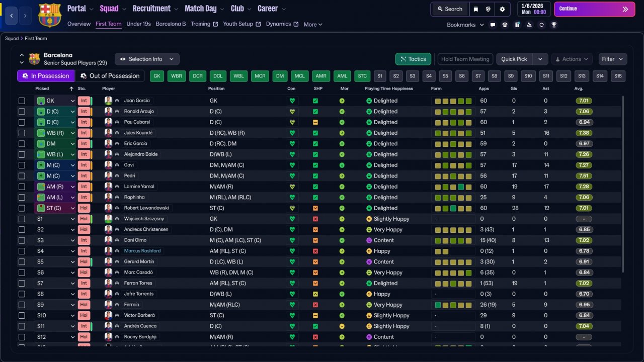Open the Career menu

pyautogui.click(x=272, y=9)
